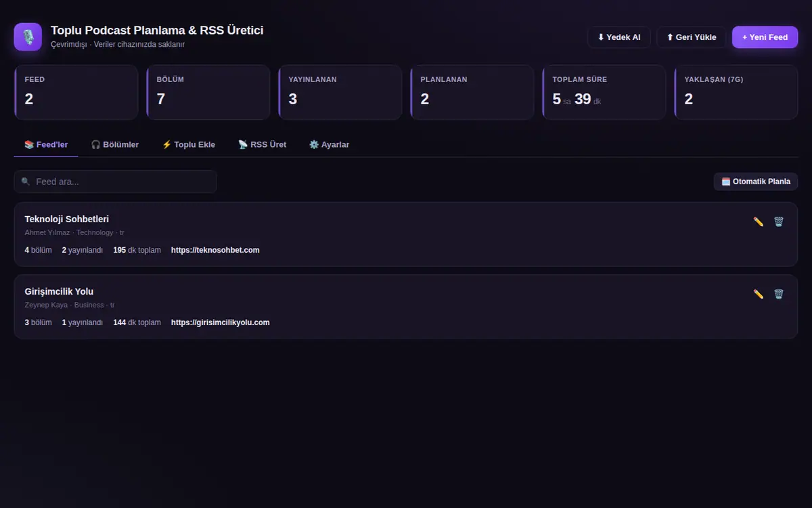The image size is (812, 508).
Task: Click the Feed count stat card
Action: 76,92
